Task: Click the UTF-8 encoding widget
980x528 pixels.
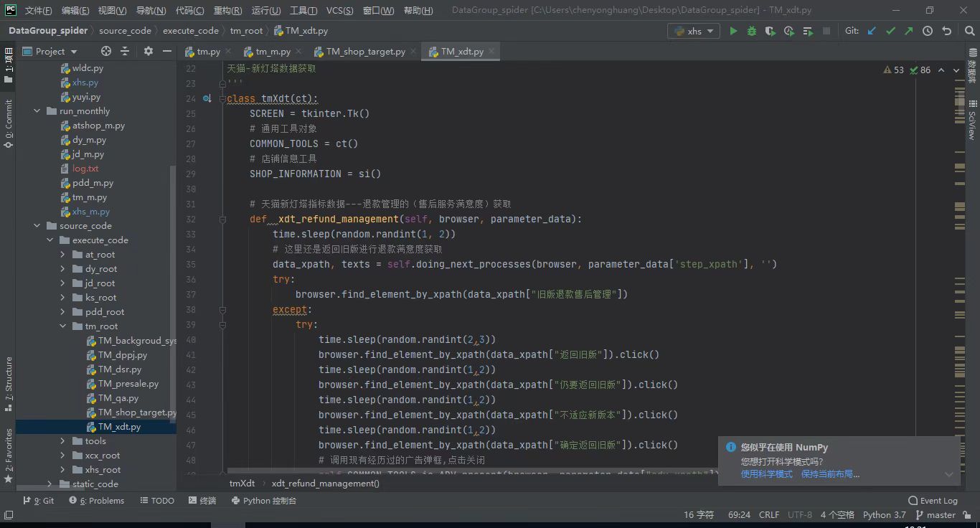Action: (800, 514)
